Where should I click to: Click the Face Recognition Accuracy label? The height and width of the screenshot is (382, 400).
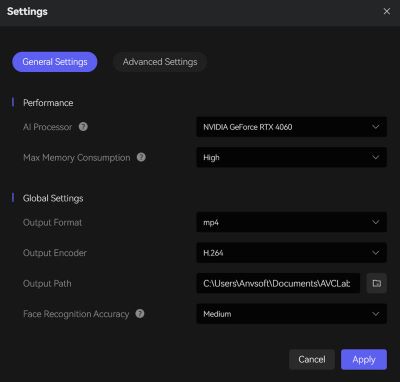[76, 314]
